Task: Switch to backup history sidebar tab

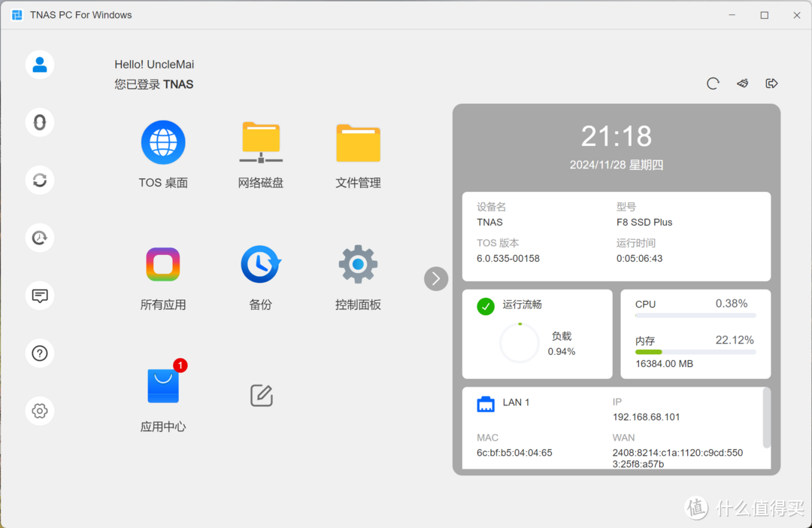Action: click(x=40, y=238)
